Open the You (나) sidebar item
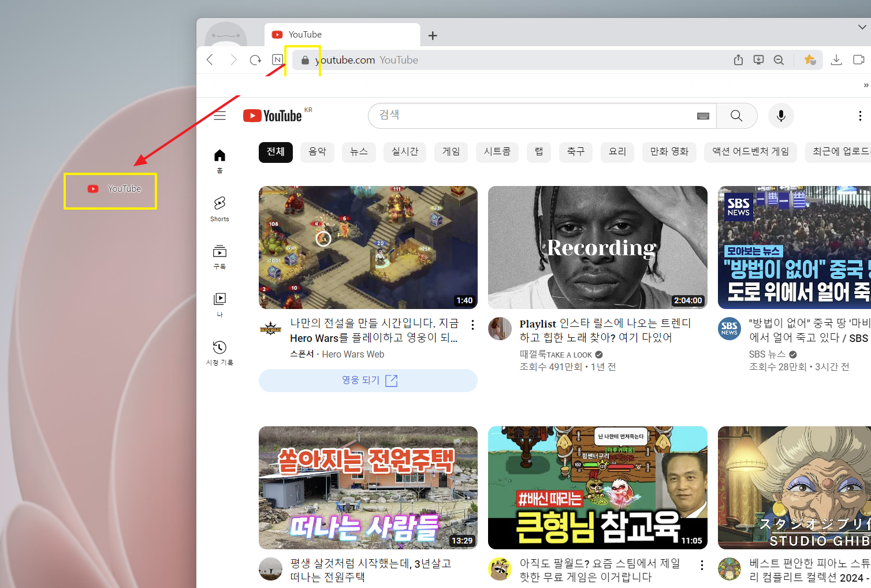The image size is (871, 588). (x=219, y=305)
